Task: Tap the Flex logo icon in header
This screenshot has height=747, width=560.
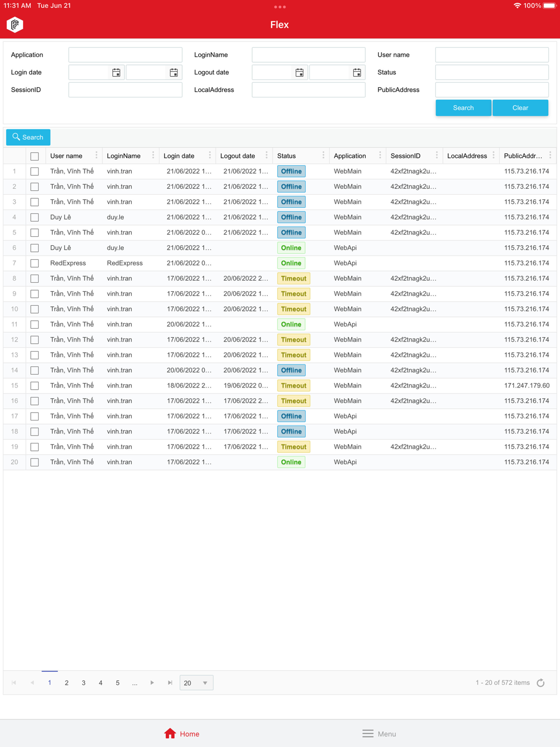Action: (15, 25)
